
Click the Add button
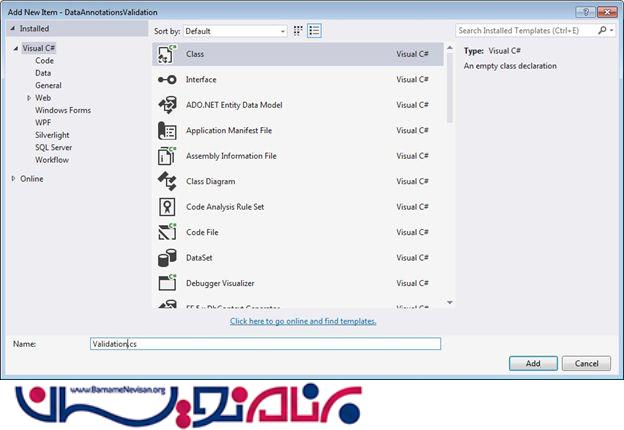pos(533,363)
